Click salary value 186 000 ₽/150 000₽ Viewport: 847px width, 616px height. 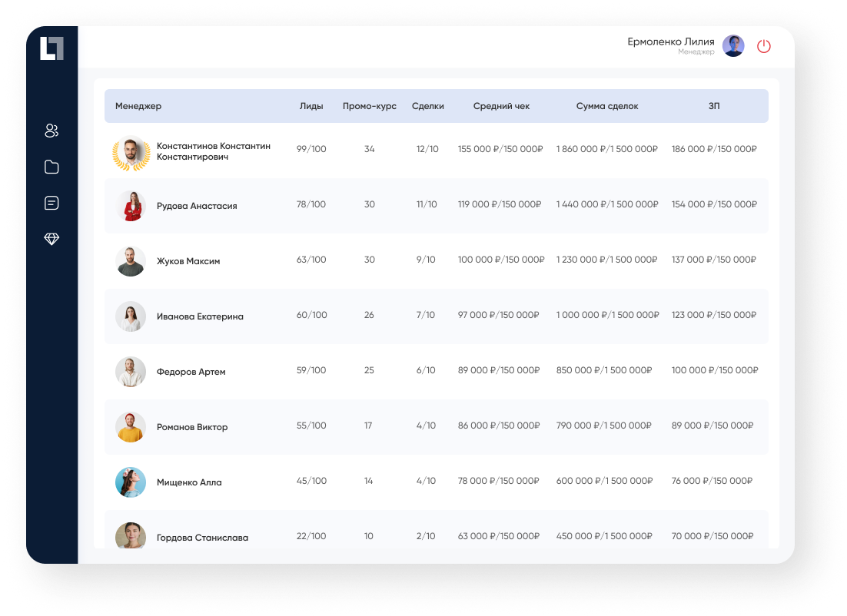pyautogui.click(x=714, y=149)
